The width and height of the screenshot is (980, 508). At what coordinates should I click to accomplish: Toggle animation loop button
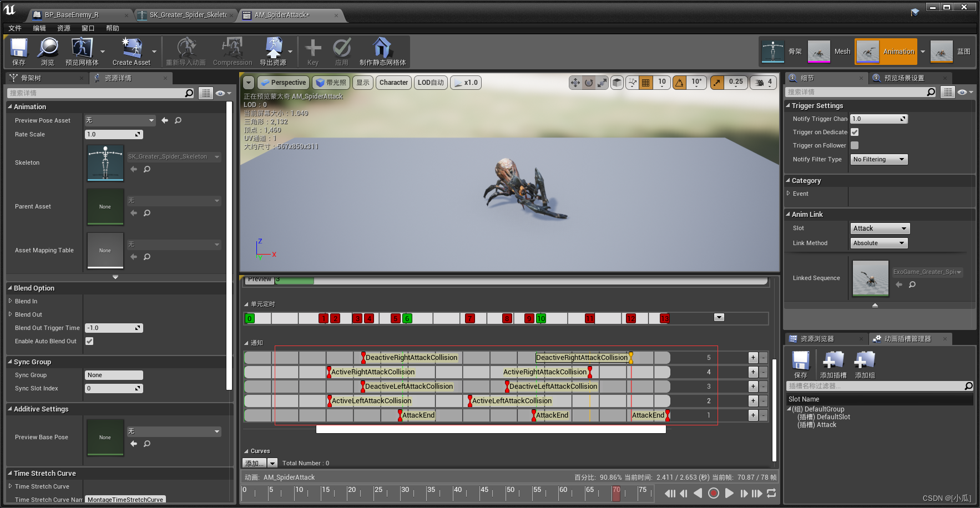click(x=771, y=493)
